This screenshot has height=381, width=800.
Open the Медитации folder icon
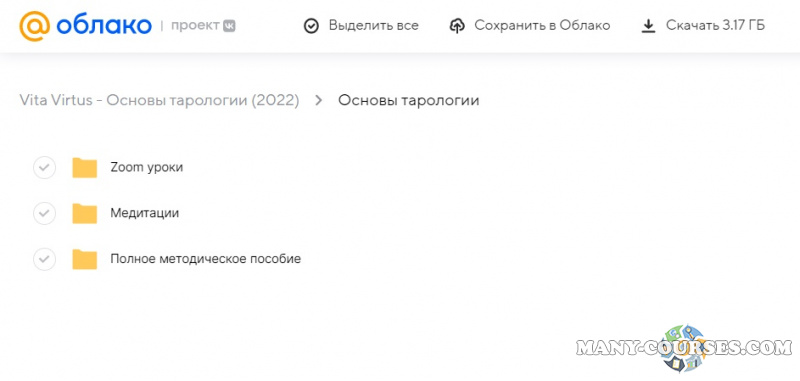coord(85,213)
